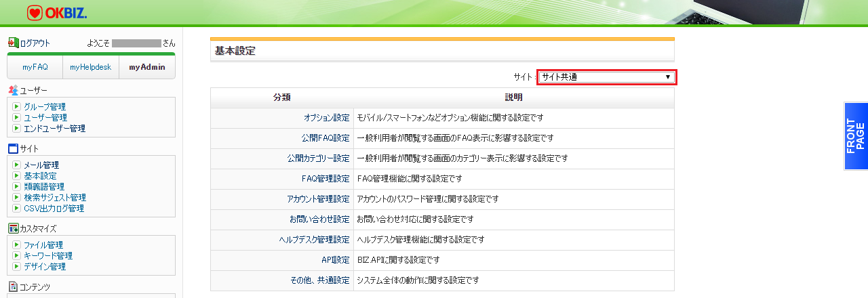Click arrow icon beside エンドユーザー管理
Image resolution: width=868 pixels, height=298 pixels.
click(17, 128)
